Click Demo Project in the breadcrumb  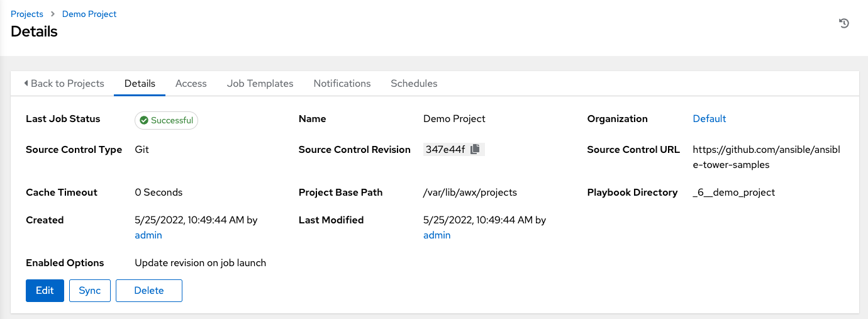(x=89, y=14)
